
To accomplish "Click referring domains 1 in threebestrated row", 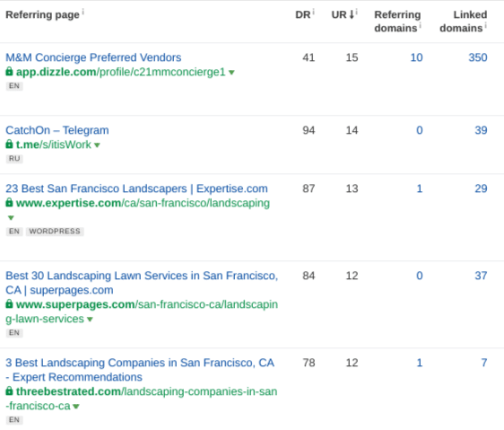I will point(420,363).
